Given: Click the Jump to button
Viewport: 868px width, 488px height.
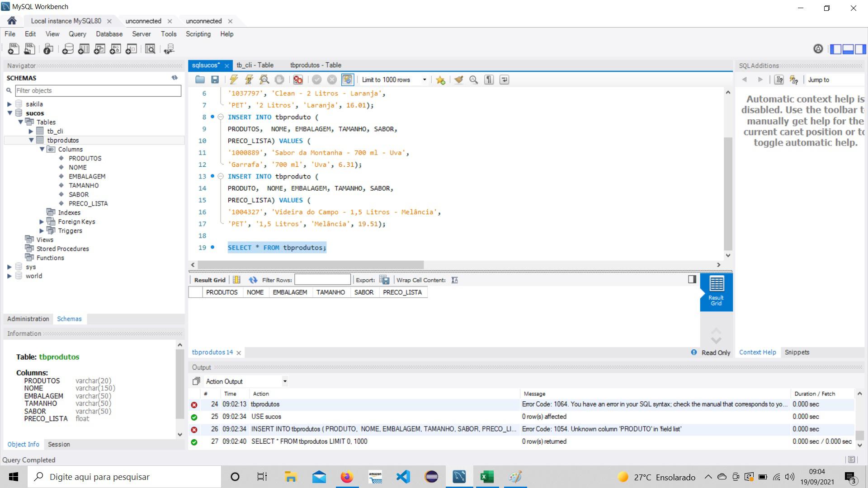Looking at the screenshot, I should pos(819,80).
